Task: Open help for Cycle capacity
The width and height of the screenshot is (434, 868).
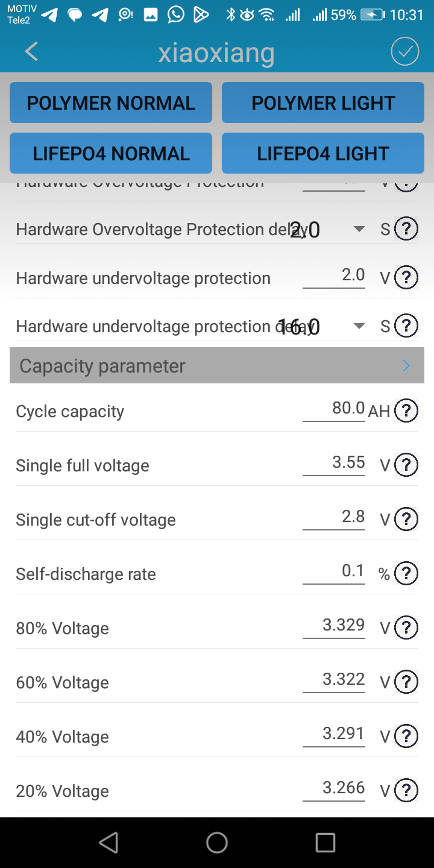Action: [406, 411]
